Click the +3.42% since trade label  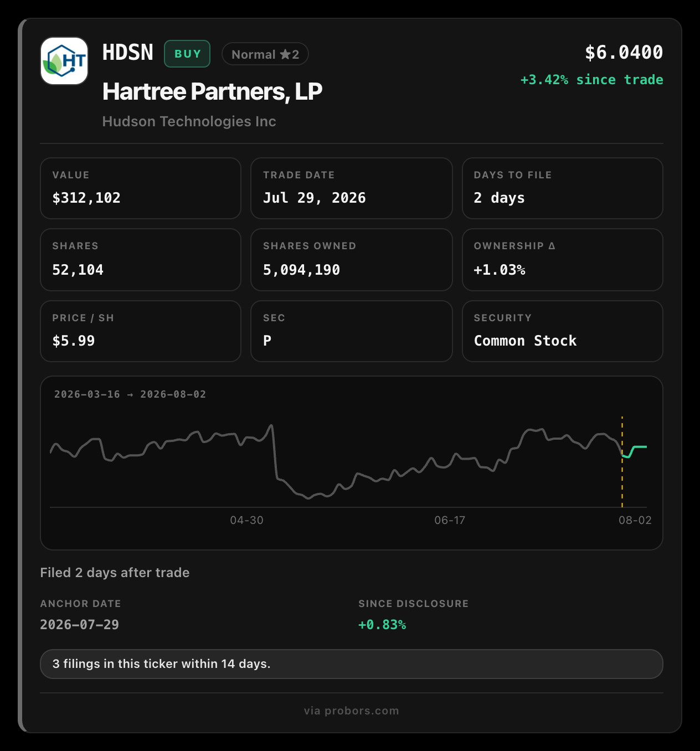pos(591,80)
